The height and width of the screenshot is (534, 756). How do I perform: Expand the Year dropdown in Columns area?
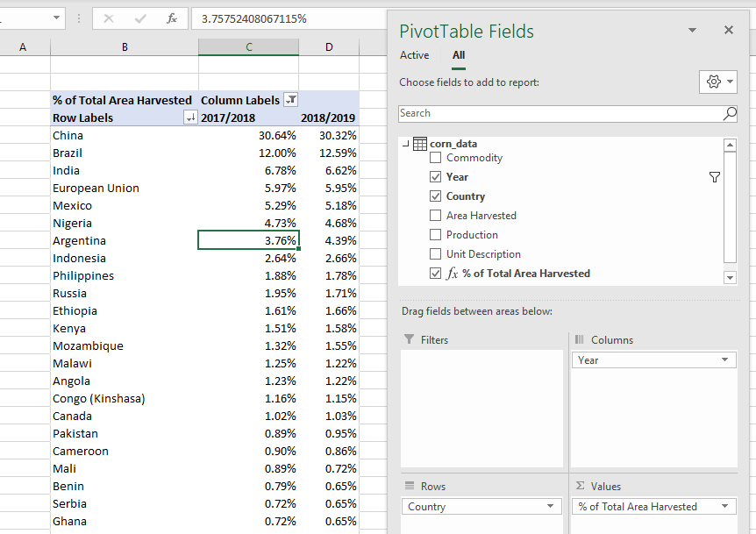724,360
